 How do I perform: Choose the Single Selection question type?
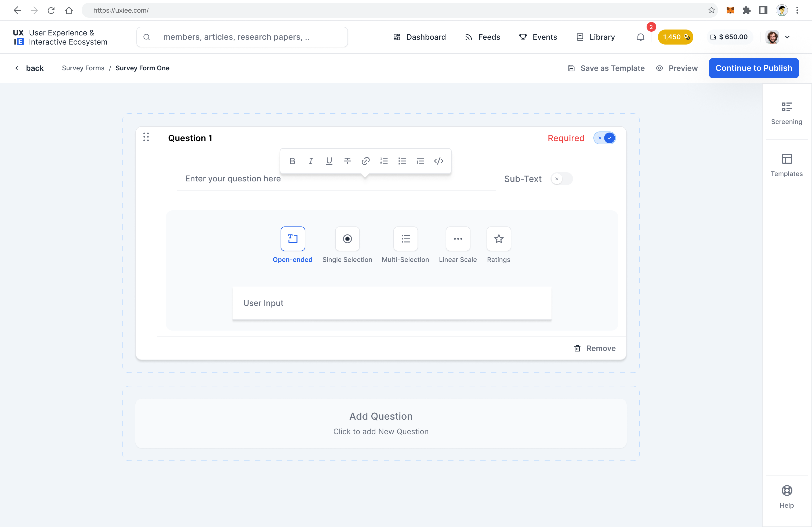click(x=347, y=239)
